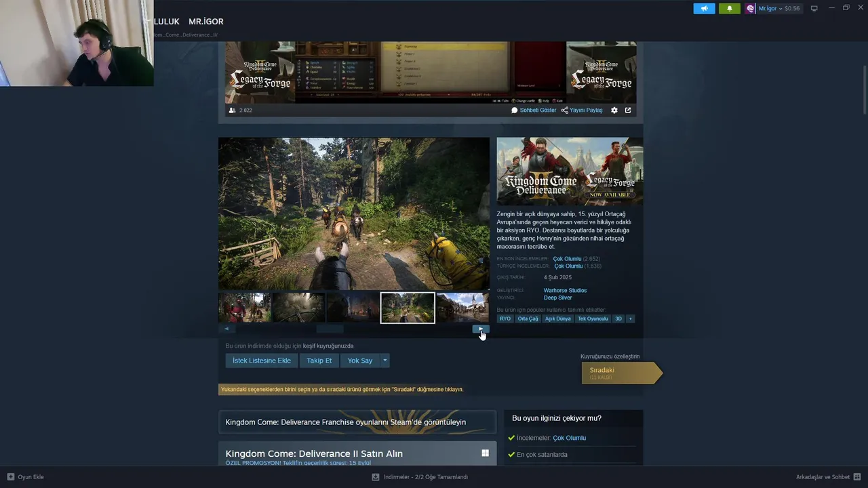
Task: Click the Oyun Ekle plus icon
Action: 10,477
